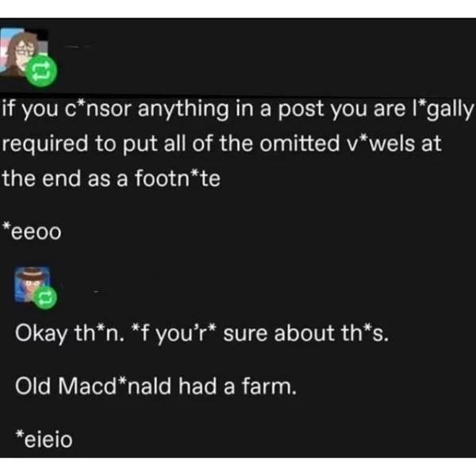Click the reblog badge on the hat avatar
The image size is (476, 476).
tap(45, 297)
